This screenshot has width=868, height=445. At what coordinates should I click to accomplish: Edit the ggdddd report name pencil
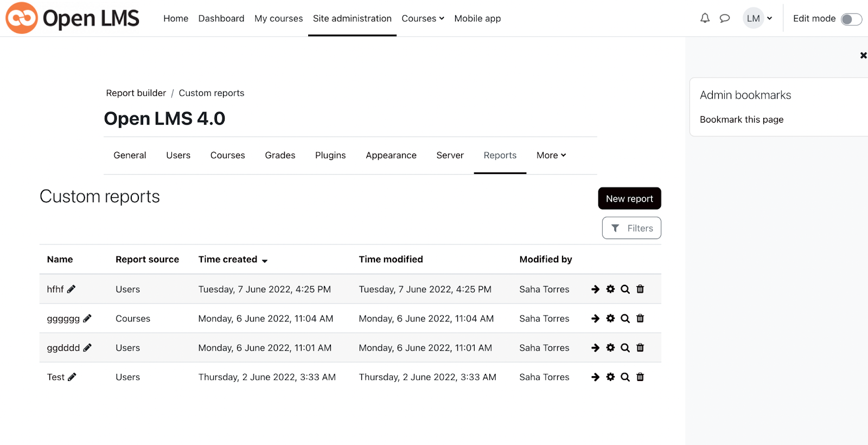coord(87,348)
